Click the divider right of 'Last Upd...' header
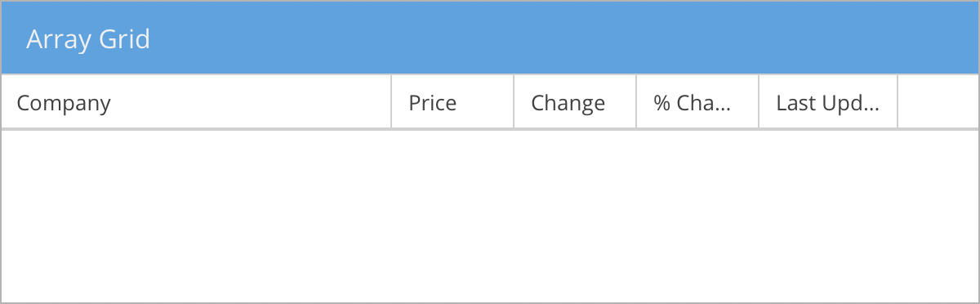Viewport: 980px width, 304px height. pos(898,102)
